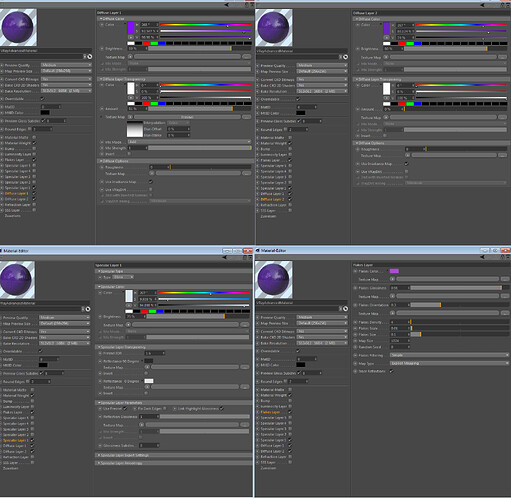Select SSS Layer in Flakes window list
The height and width of the screenshot is (499, 511).
(x=268, y=462)
